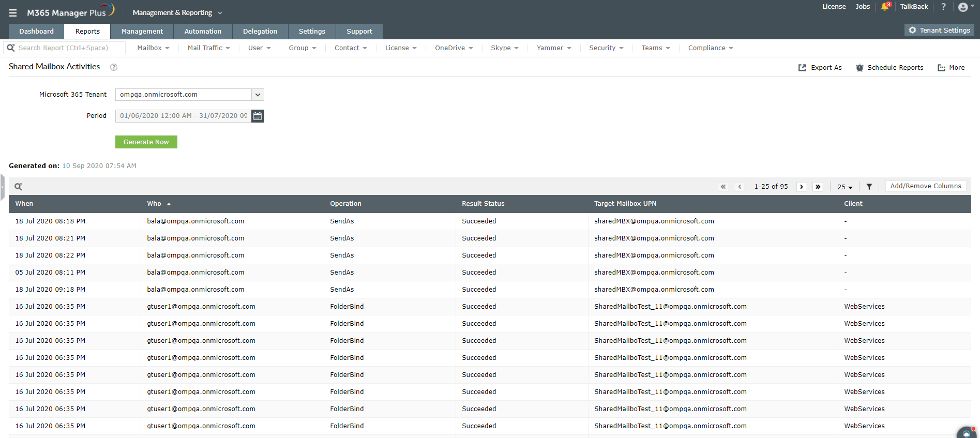Screen dimensions: 980x438
Task: Open the help question mark
Action: (x=943, y=7)
